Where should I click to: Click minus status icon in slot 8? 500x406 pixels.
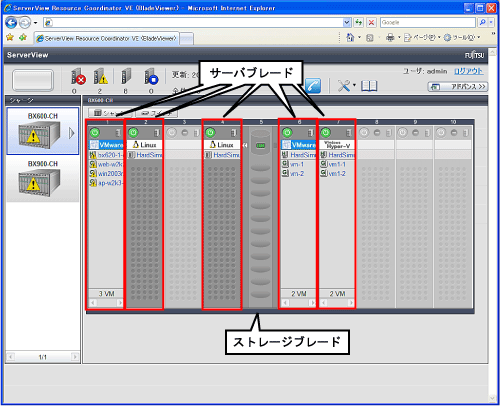coord(377,133)
